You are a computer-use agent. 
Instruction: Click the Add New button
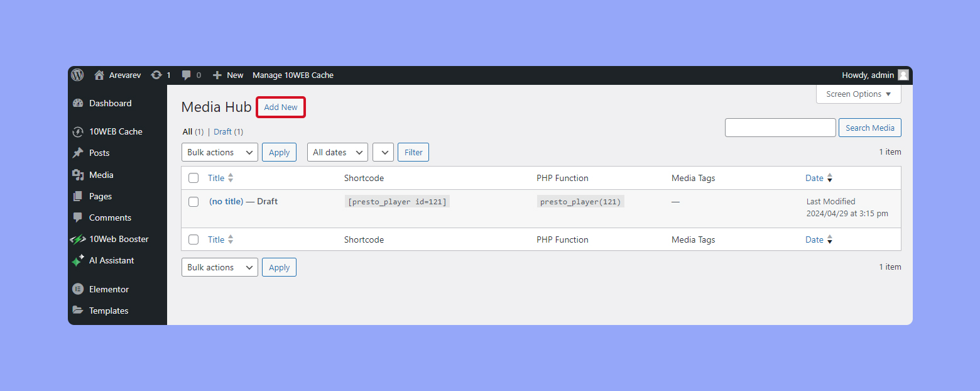click(x=281, y=107)
